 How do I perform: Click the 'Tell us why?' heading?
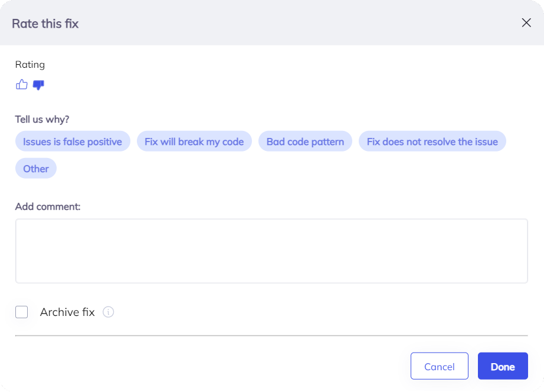(x=42, y=119)
